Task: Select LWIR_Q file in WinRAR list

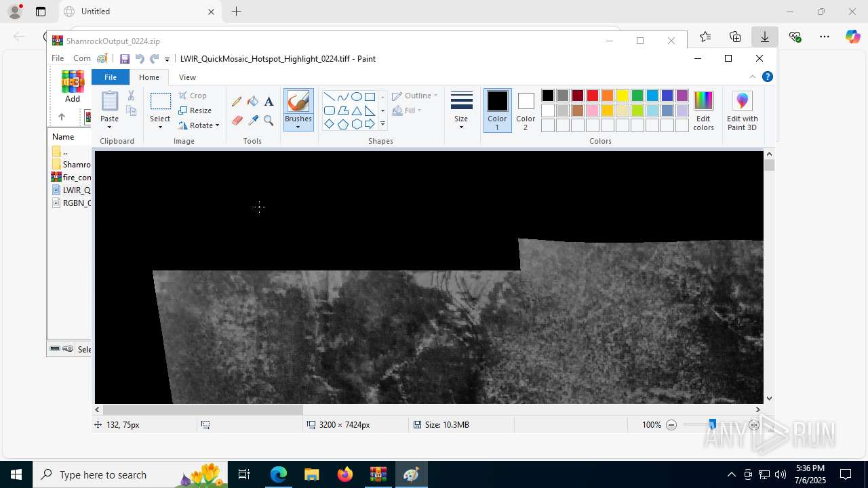Action: pos(71,190)
